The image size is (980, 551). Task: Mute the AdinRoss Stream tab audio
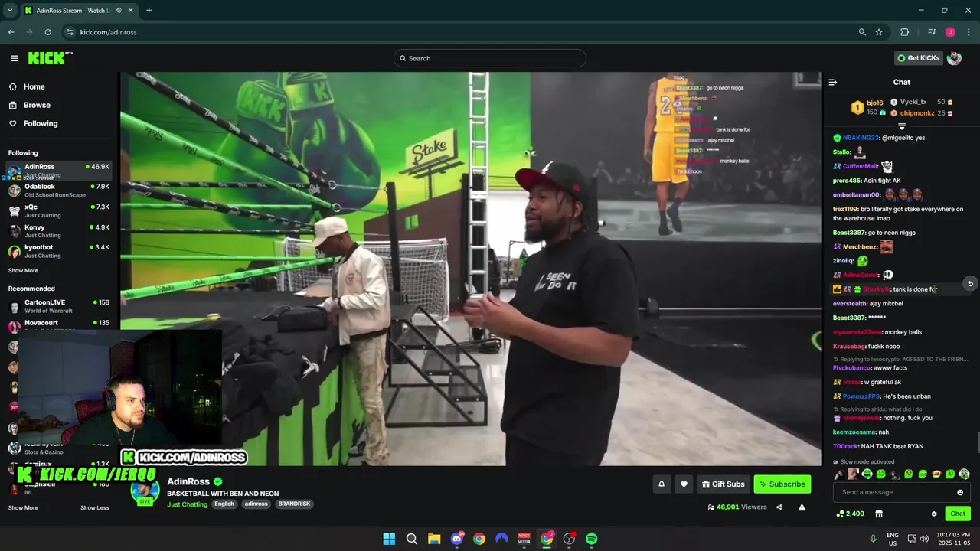(x=117, y=11)
